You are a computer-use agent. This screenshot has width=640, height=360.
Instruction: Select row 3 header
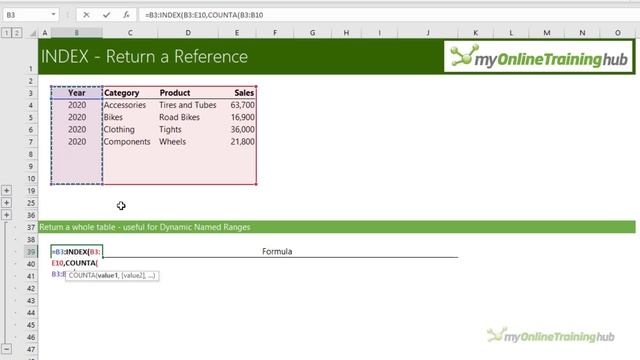[x=31, y=93]
